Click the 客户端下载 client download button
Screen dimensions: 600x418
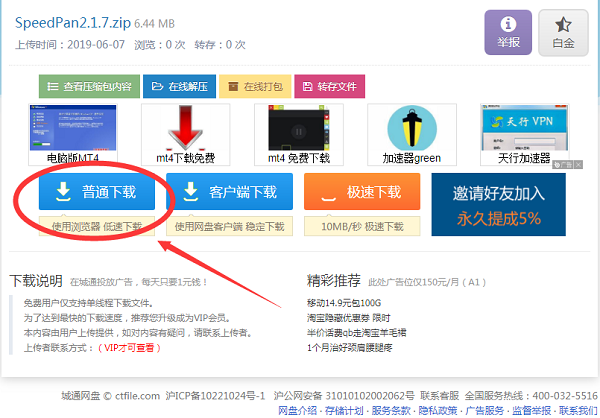pos(230,191)
